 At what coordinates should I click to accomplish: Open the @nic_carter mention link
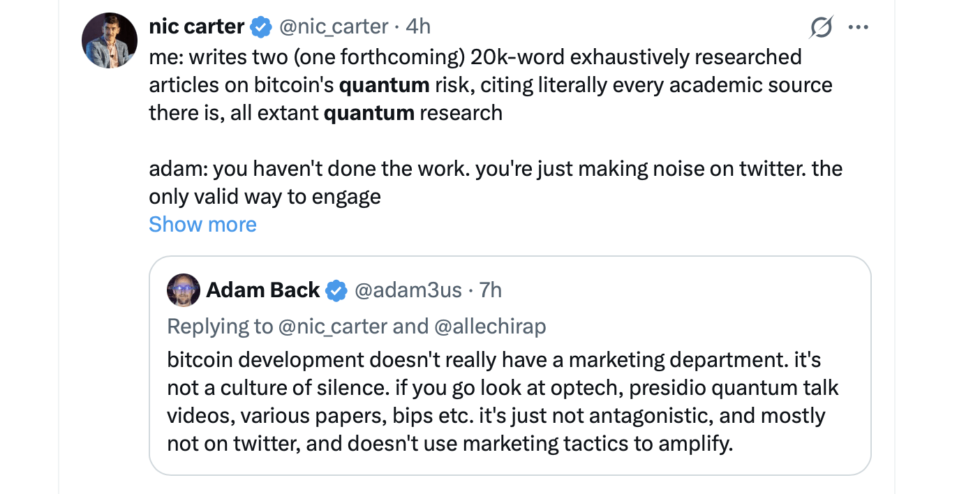pos(332,326)
